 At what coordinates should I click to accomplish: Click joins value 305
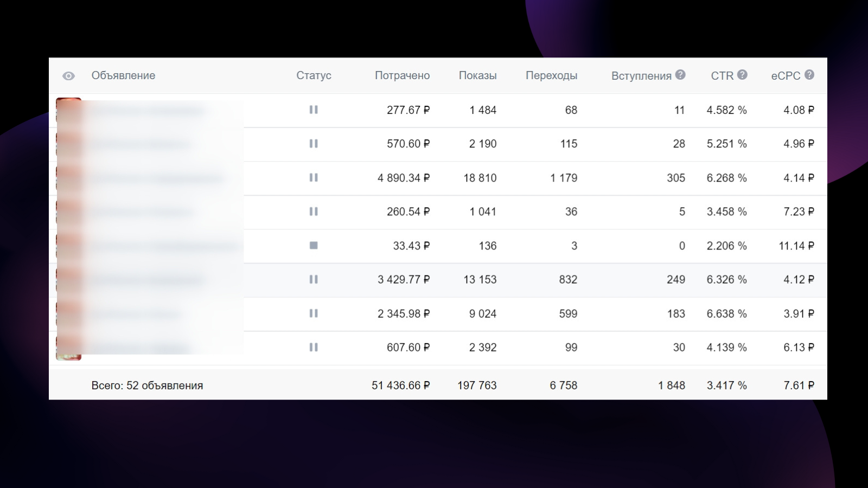tap(676, 178)
